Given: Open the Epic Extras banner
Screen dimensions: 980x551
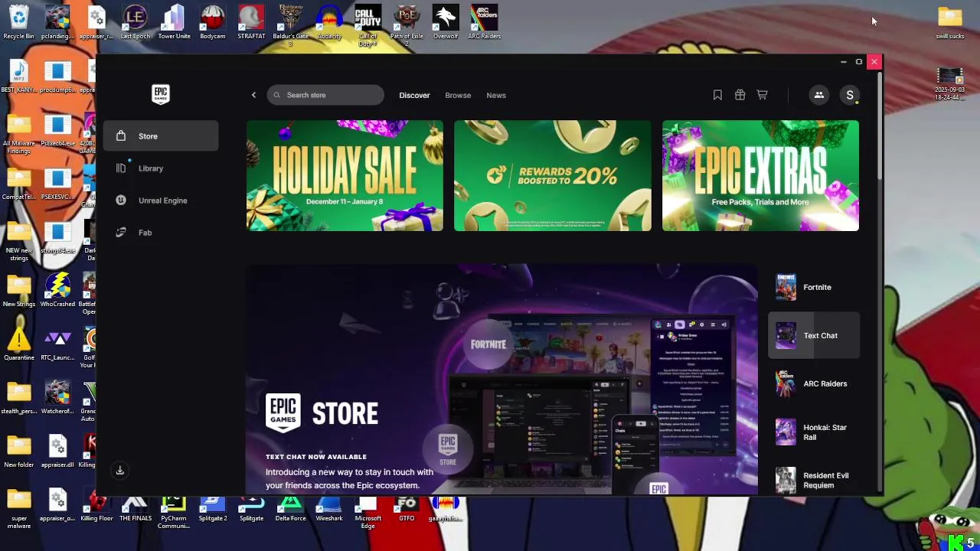Looking at the screenshot, I should pos(760,175).
